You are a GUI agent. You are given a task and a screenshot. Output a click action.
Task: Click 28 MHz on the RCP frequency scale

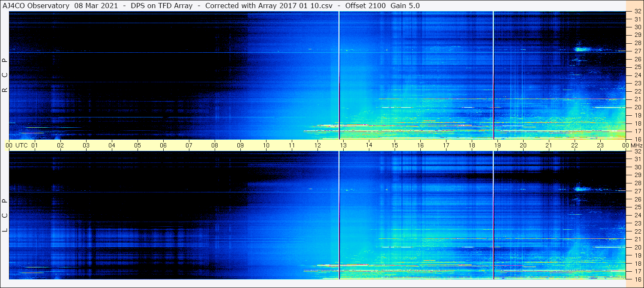(638, 43)
